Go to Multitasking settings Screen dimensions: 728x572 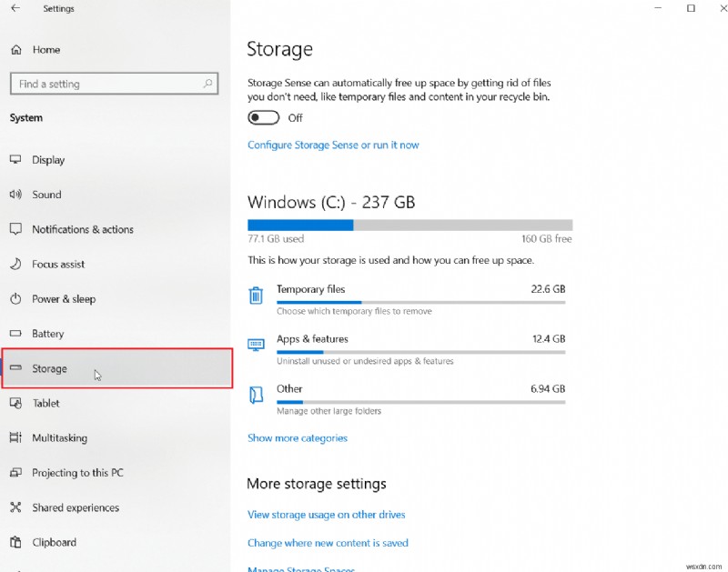point(59,438)
